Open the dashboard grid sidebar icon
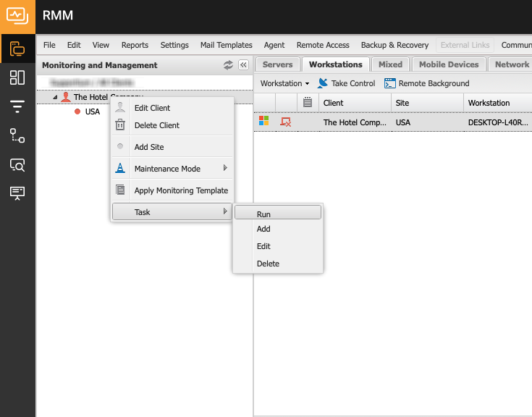 point(17,77)
